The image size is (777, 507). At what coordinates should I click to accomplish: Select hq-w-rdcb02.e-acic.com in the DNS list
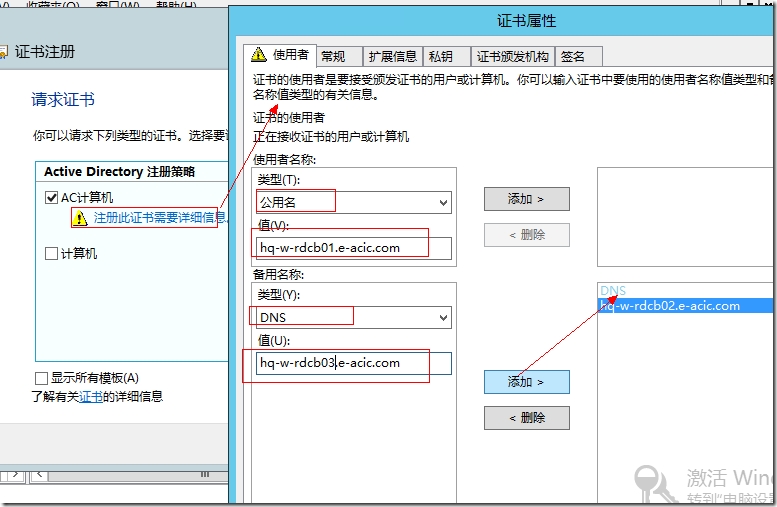point(686,306)
